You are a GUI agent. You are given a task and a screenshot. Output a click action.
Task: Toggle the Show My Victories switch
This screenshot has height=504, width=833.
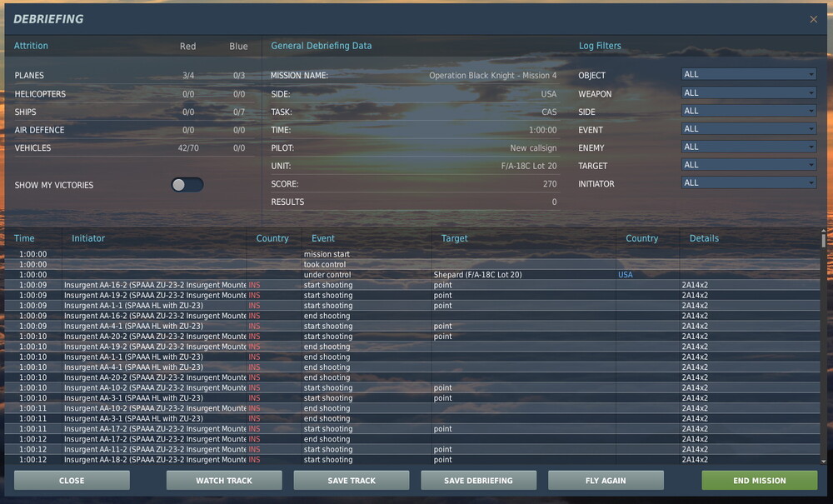pyautogui.click(x=187, y=184)
